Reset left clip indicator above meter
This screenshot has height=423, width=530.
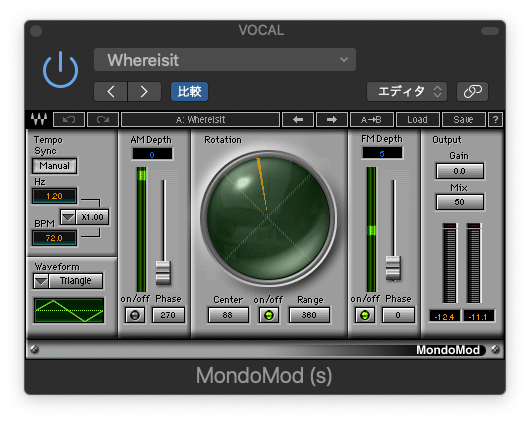click(x=449, y=225)
